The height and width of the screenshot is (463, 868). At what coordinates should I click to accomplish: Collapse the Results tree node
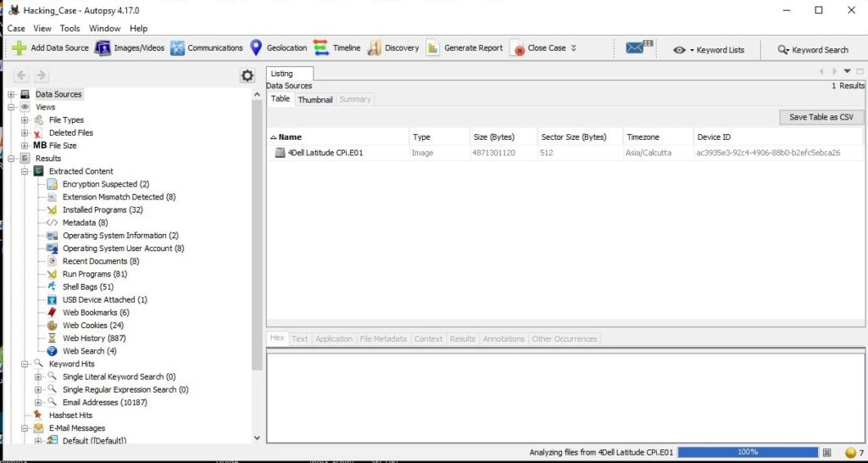(11, 159)
